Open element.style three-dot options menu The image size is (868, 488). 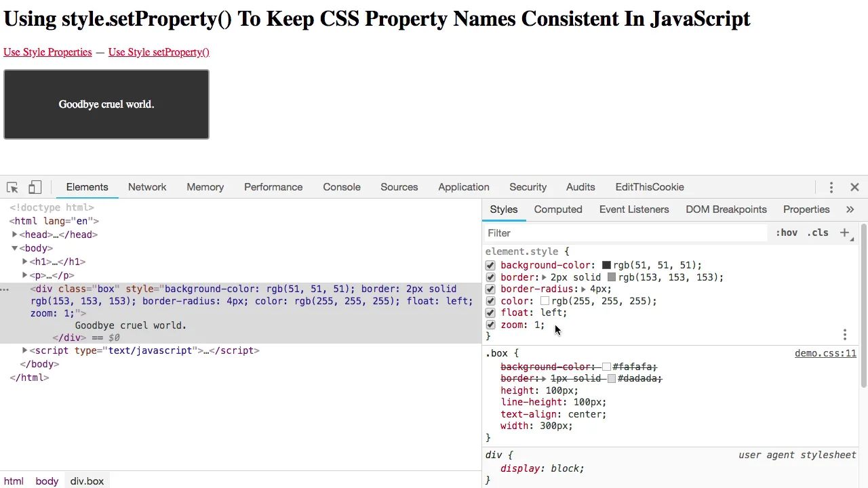pos(844,334)
